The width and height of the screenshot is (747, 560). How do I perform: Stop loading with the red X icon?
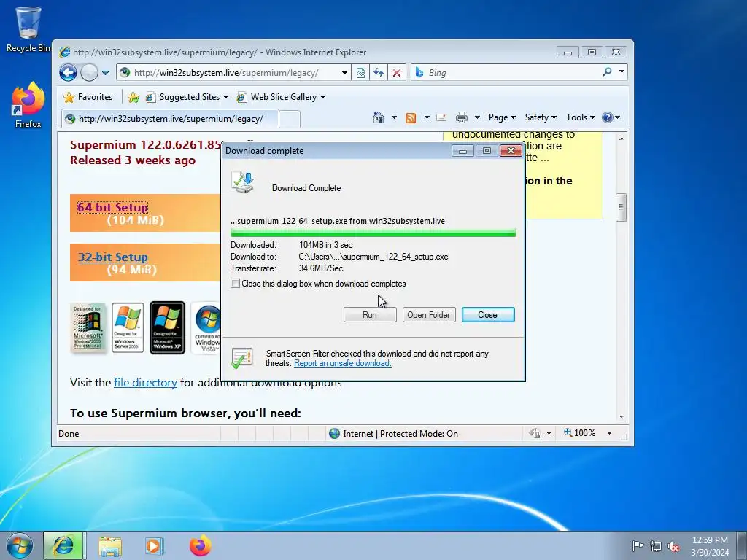[x=396, y=73]
